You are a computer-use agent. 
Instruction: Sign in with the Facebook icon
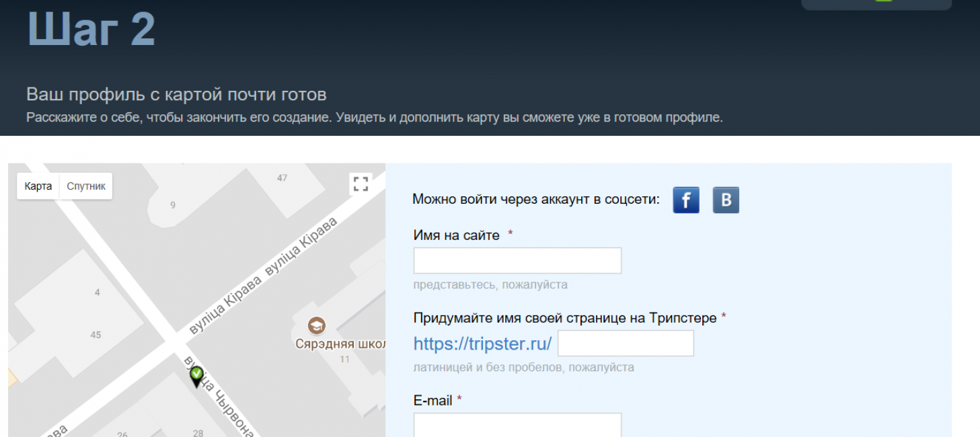click(x=685, y=200)
